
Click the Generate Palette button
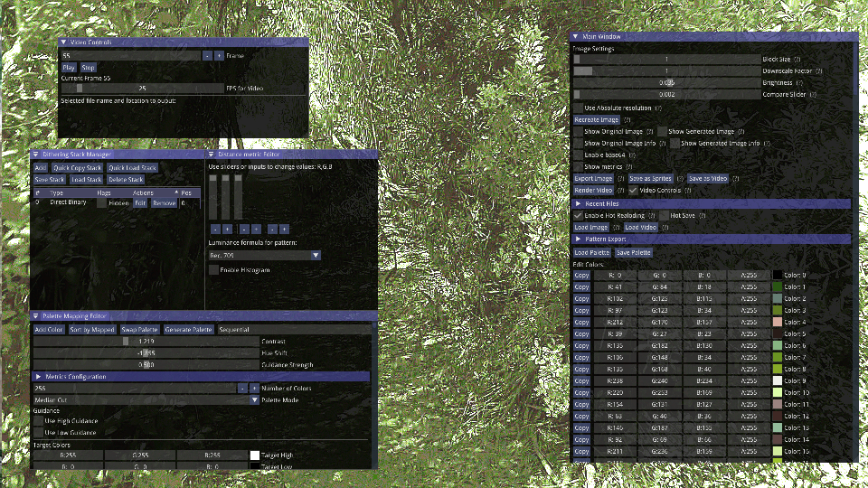pos(188,329)
